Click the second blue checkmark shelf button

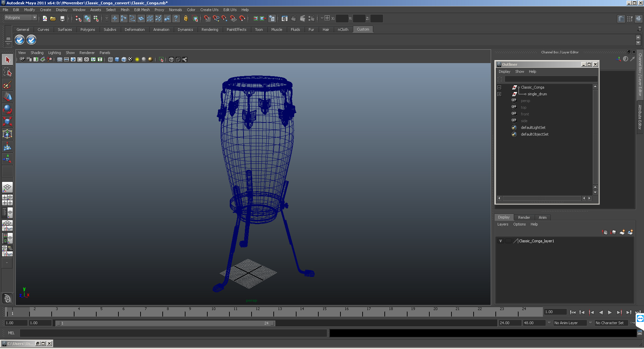[x=31, y=40]
